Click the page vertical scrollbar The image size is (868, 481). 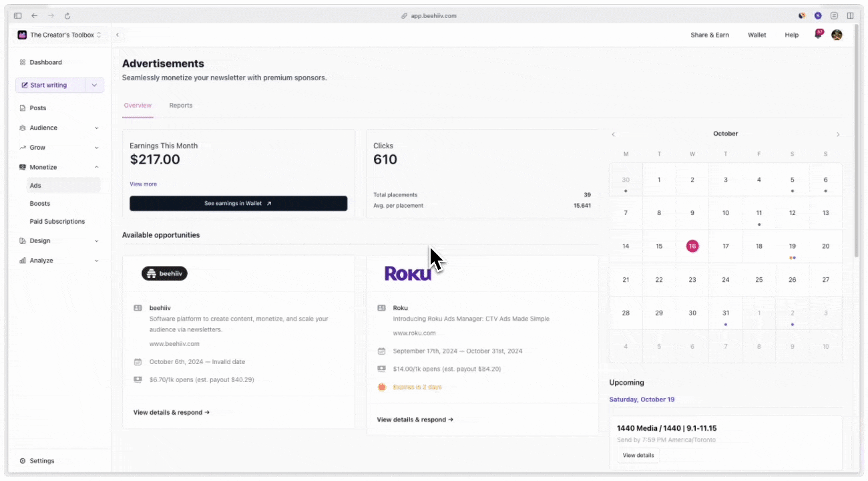pyautogui.click(x=856, y=150)
